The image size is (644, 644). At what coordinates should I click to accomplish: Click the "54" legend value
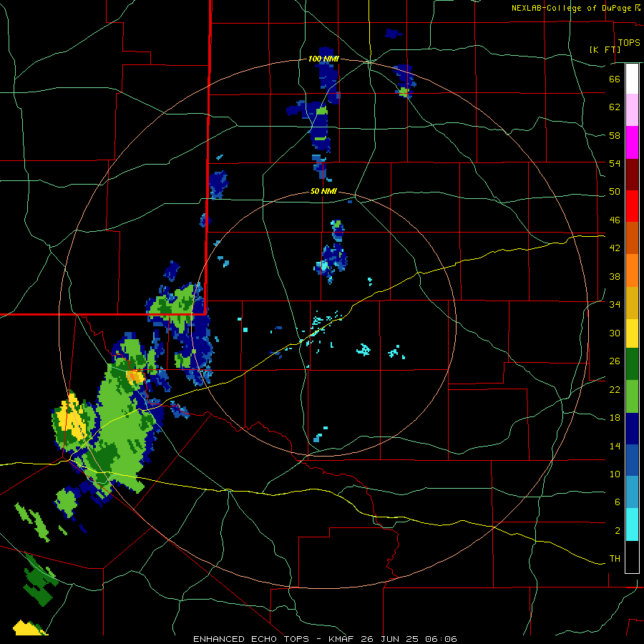[x=615, y=163]
